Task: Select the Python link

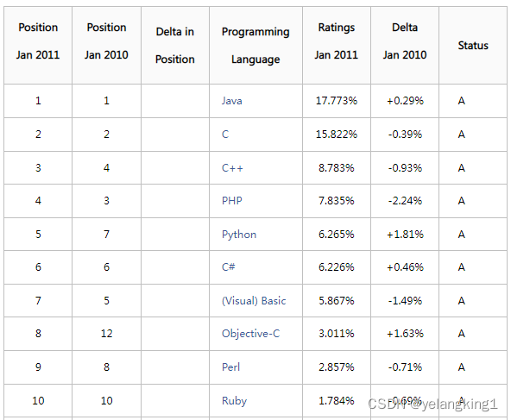Action: coord(239,235)
